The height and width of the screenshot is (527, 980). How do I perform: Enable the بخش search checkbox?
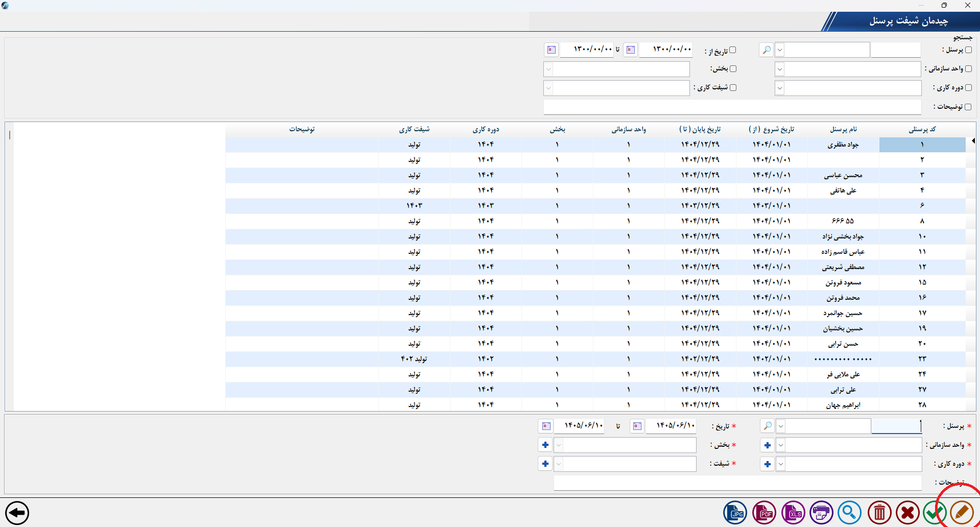[733, 68]
